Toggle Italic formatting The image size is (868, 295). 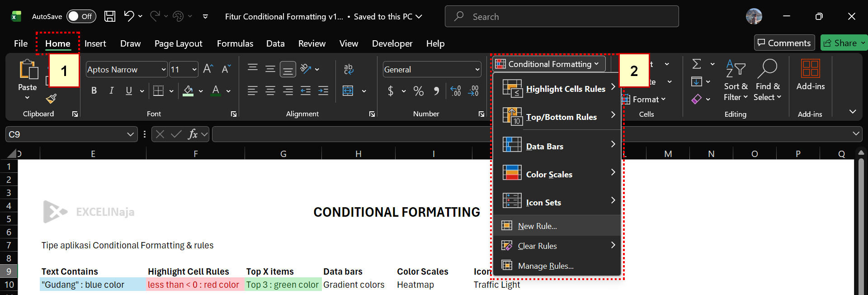pyautogui.click(x=111, y=90)
